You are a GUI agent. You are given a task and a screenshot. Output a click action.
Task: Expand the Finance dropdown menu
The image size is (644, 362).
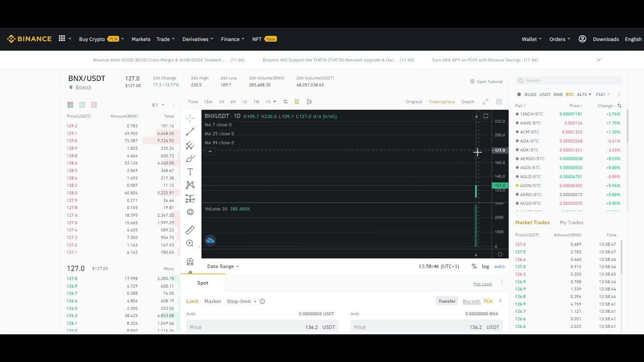[x=233, y=39]
